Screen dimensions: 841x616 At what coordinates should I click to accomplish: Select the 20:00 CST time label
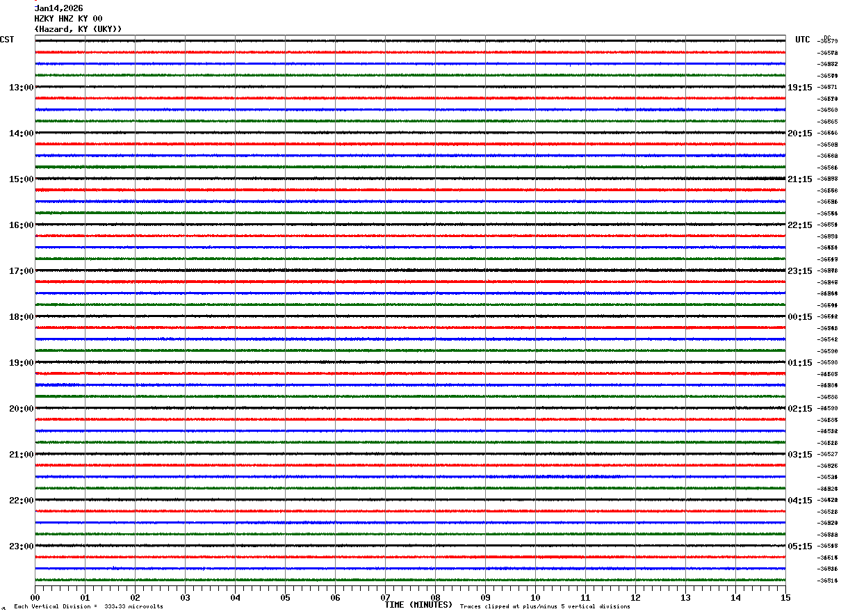[x=21, y=409]
